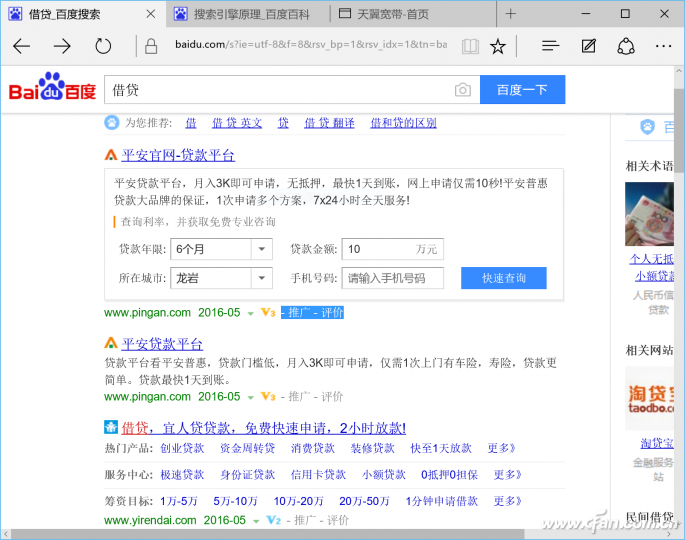The height and width of the screenshot is (540, 685).
Task: Click the Share icon in the toolbar
Action: [626, 46]
